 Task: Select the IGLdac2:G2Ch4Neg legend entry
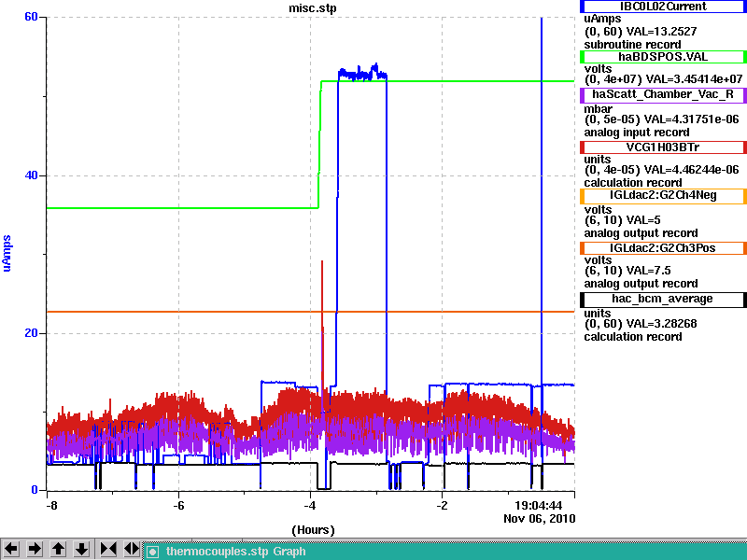pos(663,195)
